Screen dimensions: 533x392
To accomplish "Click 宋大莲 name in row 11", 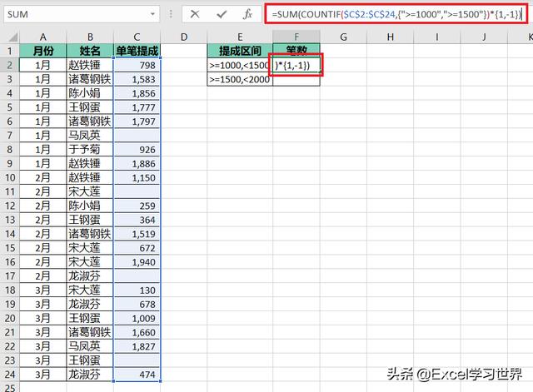I will [x=90, y=191].
